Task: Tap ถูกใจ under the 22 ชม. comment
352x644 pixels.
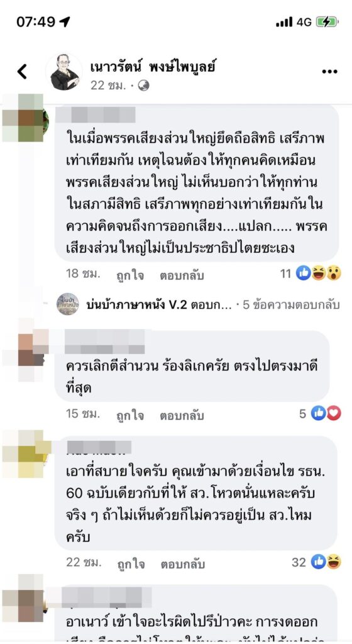Action: pos(129,564)
